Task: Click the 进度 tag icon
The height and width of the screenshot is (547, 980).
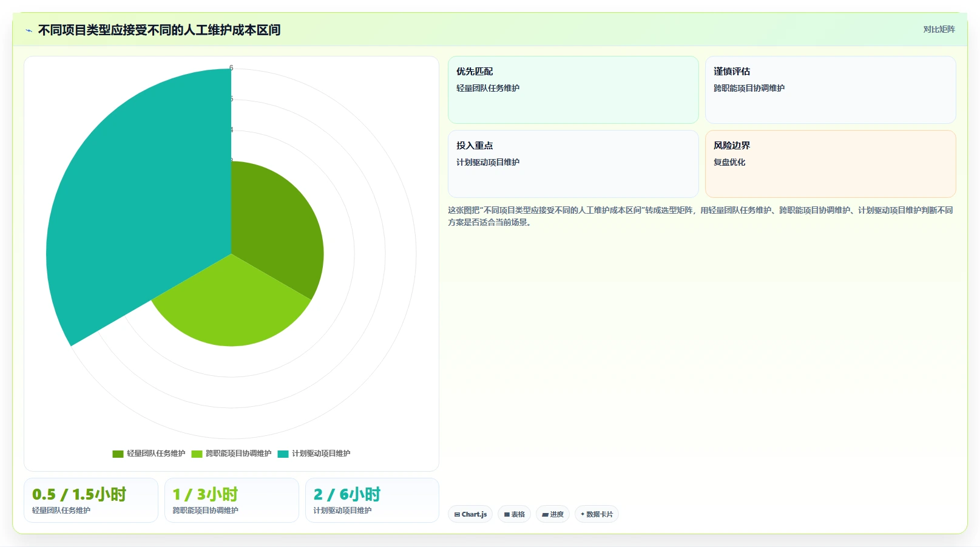Action: point(545,514)
